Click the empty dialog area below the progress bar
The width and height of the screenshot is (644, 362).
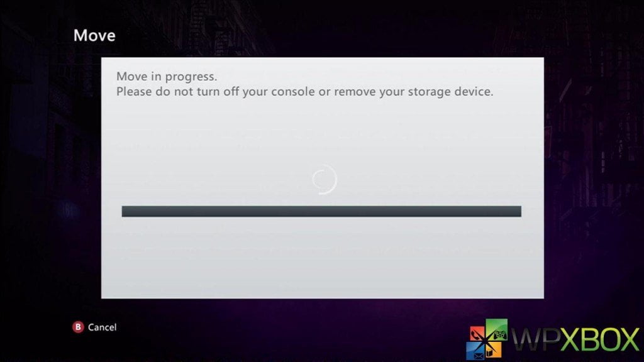pyautogui.click(x=323, y=258)
